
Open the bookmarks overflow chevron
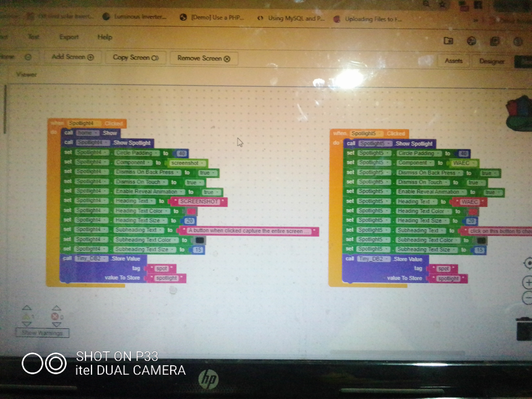(475, 20)
